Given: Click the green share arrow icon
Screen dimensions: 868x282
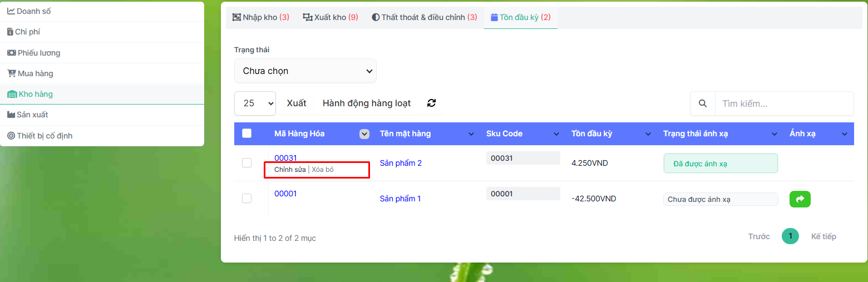Looking at the screenshot, I should coord(800,199).
